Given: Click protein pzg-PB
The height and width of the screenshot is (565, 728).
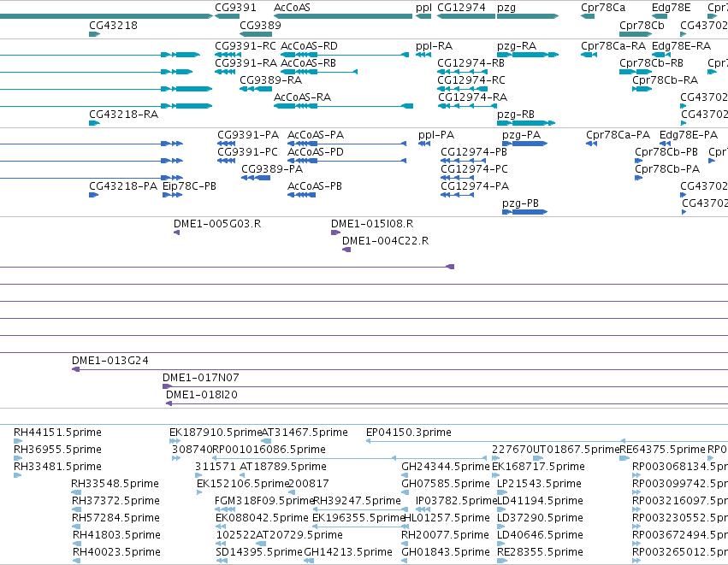Looking at the screenshot, I should (x=520, y=203).
